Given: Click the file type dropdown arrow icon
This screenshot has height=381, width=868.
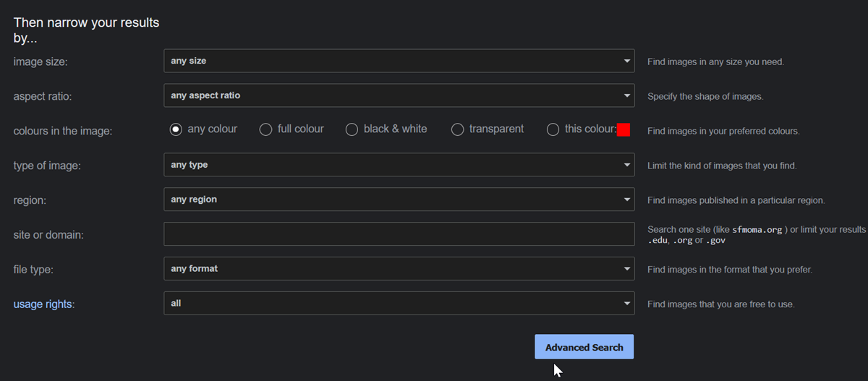Looking at the screenshot, I should click(x=627, y=269).
